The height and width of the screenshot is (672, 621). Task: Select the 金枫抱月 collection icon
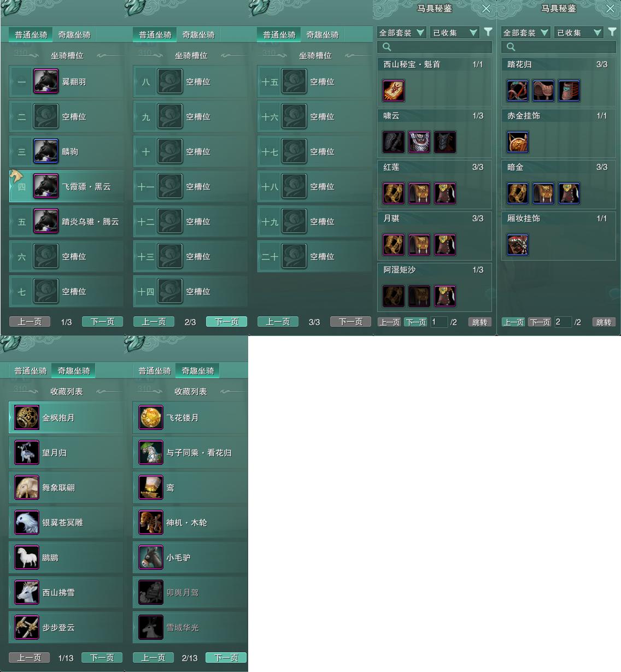tap(27, 418)
